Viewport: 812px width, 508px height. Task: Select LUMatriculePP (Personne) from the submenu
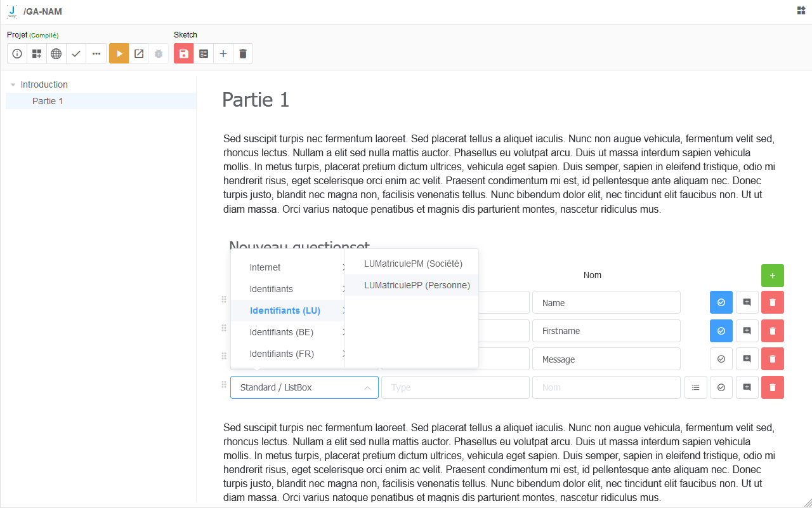coord(417,285)
